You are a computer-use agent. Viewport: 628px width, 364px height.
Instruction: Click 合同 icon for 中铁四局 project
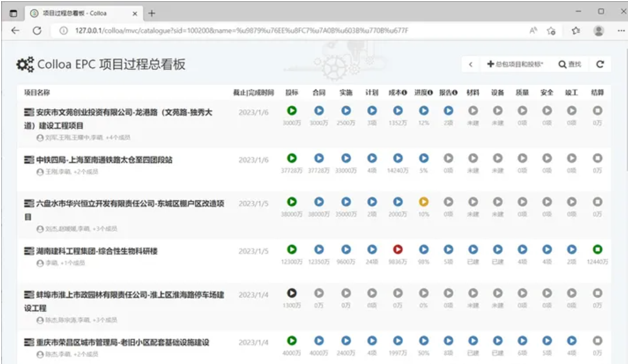319,158
